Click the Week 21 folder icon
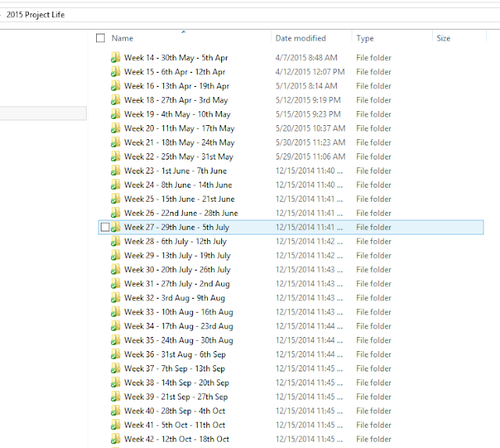Screen dimensions: 500x448 tap(116, 142)
